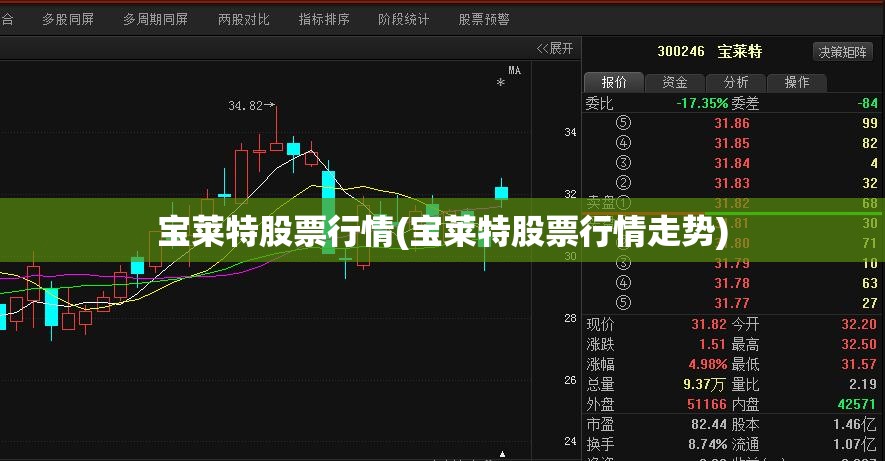Click the circled 4 icon beside 31.85
This screenshot has height=461, width=885.
tap(623, 143)
